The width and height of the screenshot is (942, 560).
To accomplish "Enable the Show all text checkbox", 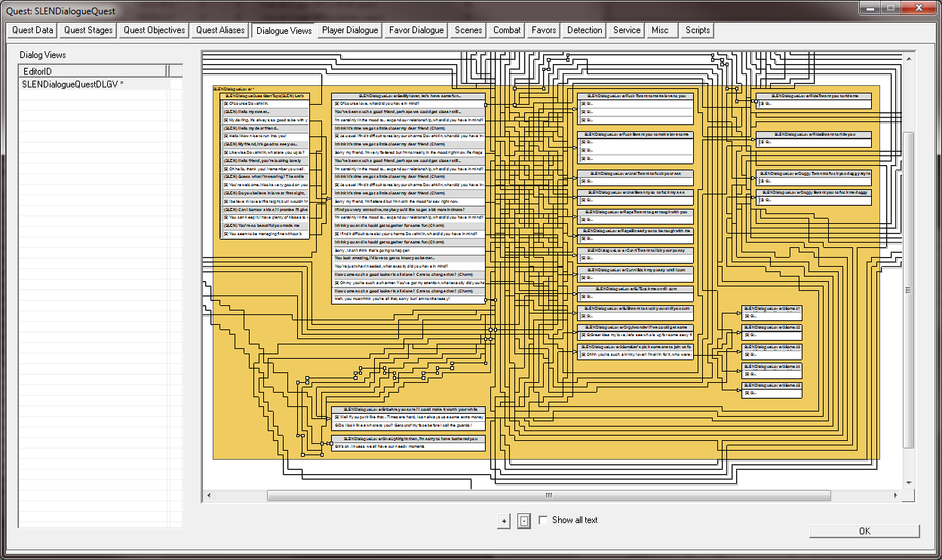I will [x=543, y=520].
